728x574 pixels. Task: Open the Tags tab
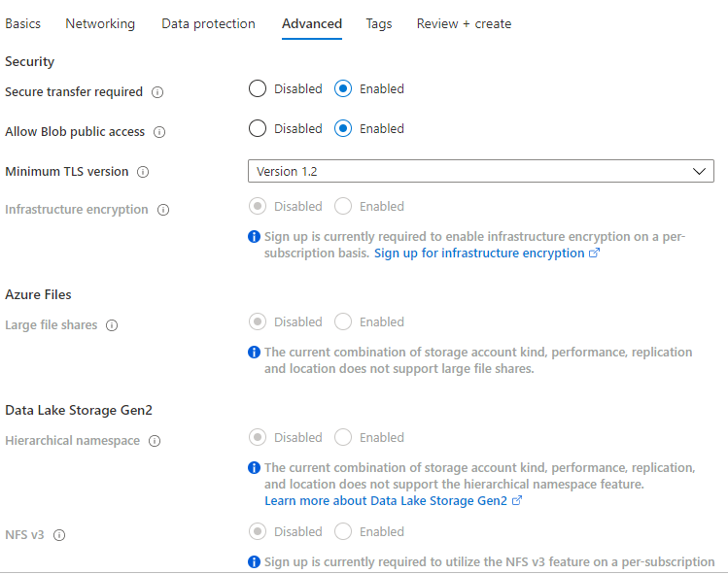click(x=379, y=23)
